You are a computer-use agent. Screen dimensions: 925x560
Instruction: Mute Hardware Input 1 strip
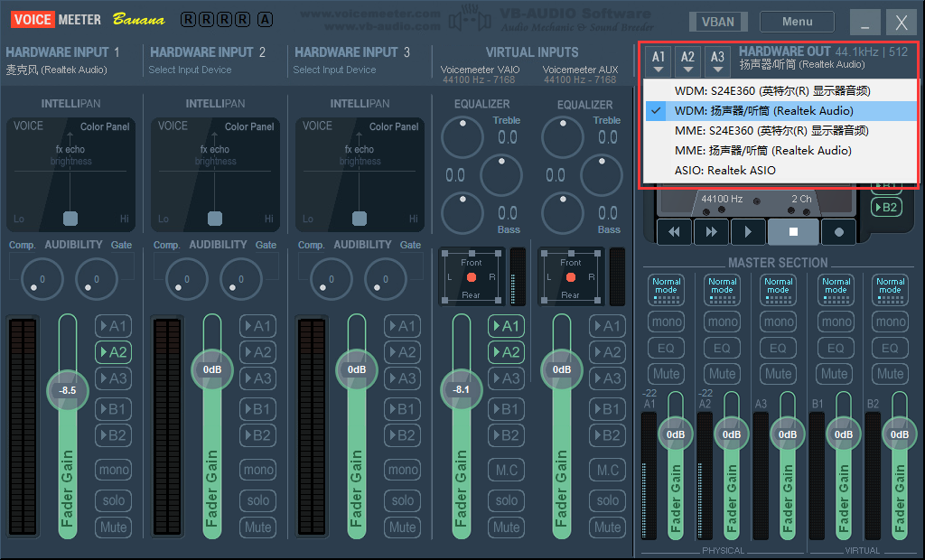pyautogui.click(x=113, y=527)
